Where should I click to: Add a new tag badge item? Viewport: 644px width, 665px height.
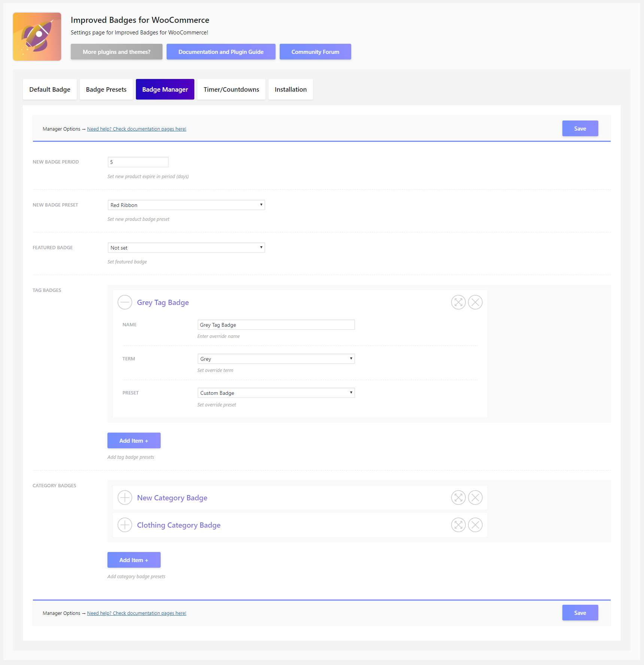[134, 440]
